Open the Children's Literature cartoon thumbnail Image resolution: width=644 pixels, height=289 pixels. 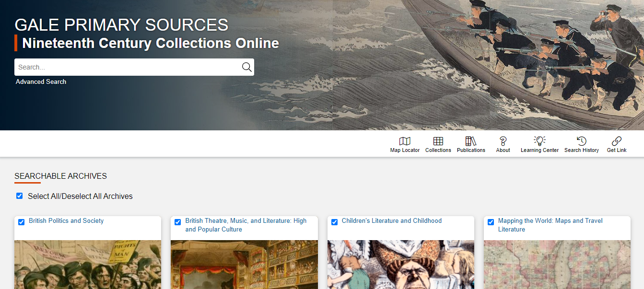(401, 265)
